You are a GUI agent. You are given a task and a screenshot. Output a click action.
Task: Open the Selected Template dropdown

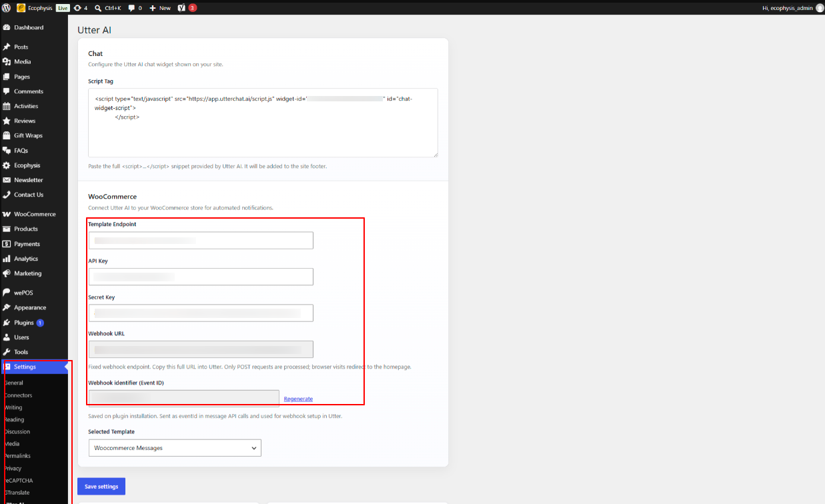pos(175,448)
